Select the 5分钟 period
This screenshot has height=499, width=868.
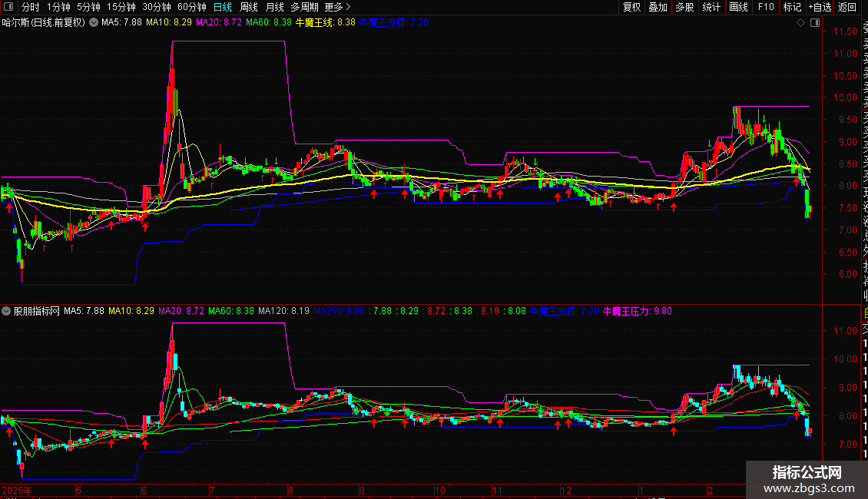pos(88,7)
